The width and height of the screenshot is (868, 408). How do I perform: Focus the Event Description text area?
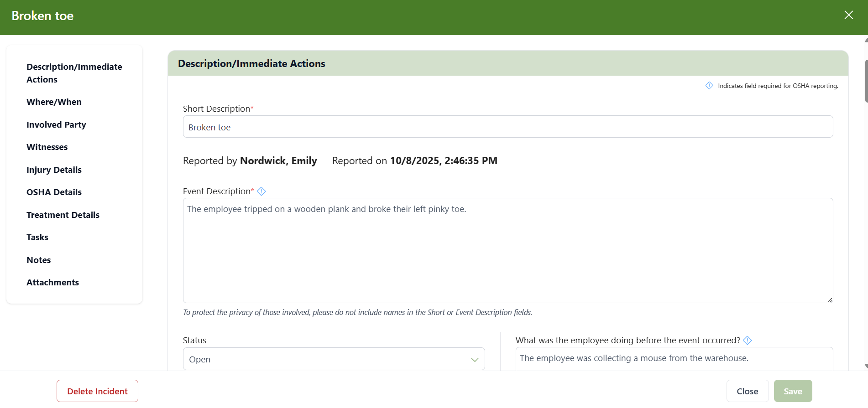(507, 250)
